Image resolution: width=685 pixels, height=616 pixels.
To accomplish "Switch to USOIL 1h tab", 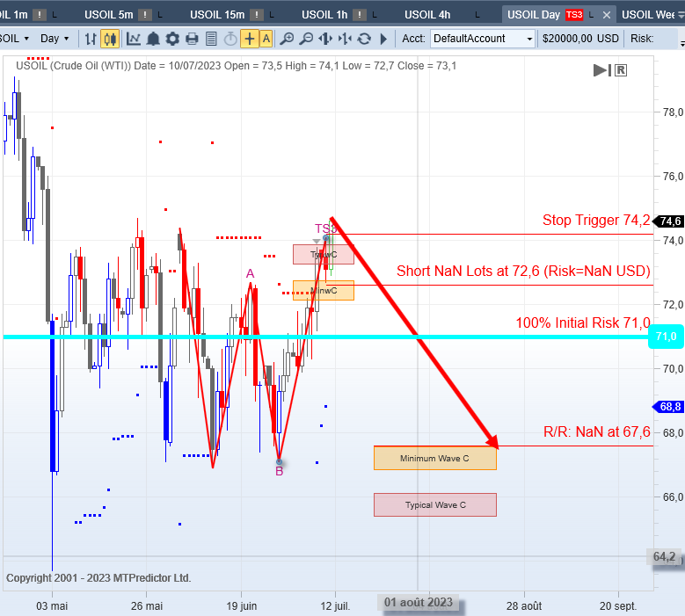I will pyautogui.click(x=324, y=15).
